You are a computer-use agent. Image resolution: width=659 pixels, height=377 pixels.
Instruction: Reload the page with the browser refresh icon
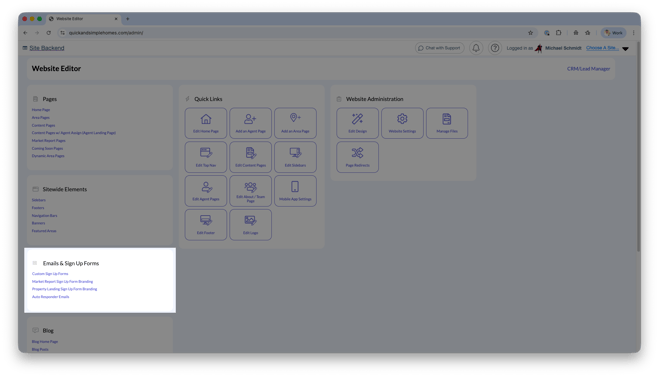(49, 33)
